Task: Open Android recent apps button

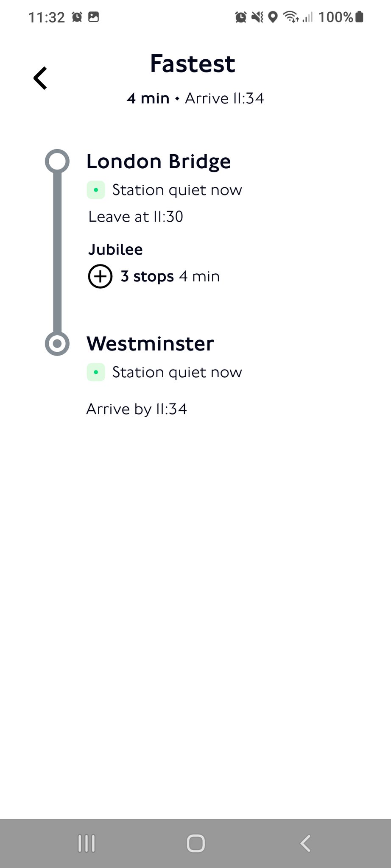Action: (87, 843)
